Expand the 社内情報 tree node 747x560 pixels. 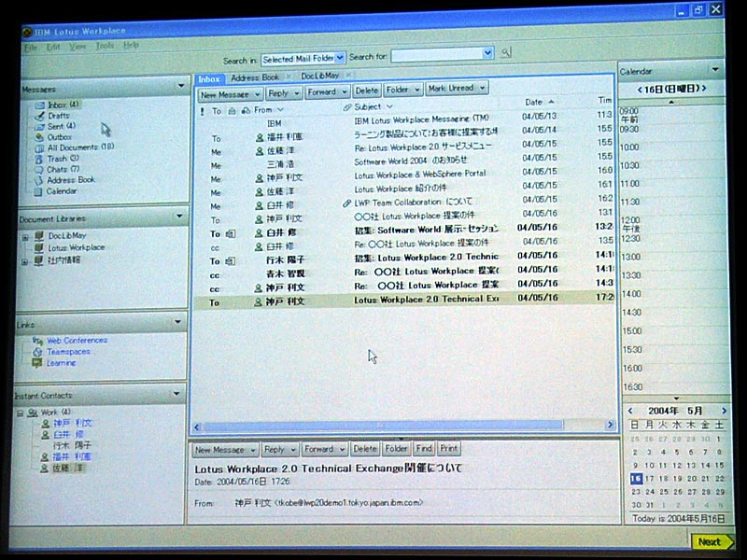[24, 262]
